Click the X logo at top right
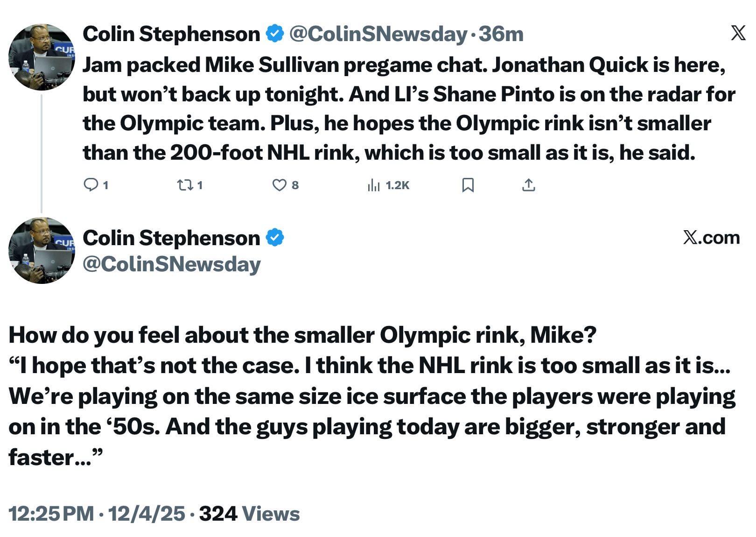Screen dimensions: 756x537 (x=738, y=33)
